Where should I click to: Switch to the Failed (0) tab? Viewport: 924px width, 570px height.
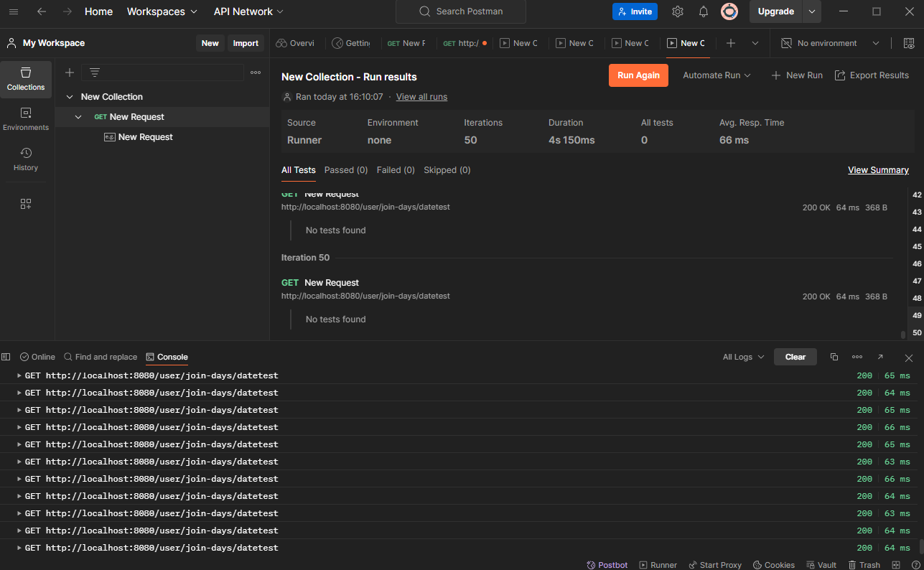point(396,170)
